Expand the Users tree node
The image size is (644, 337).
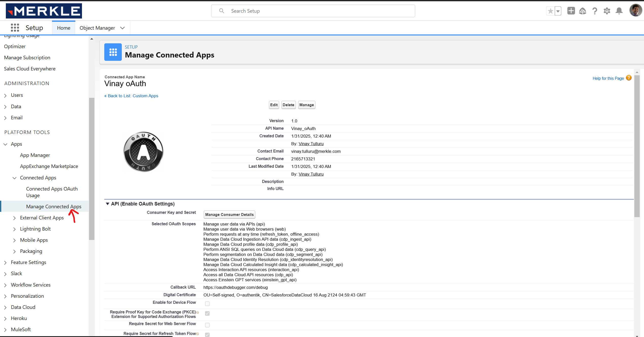coord(5,96)
